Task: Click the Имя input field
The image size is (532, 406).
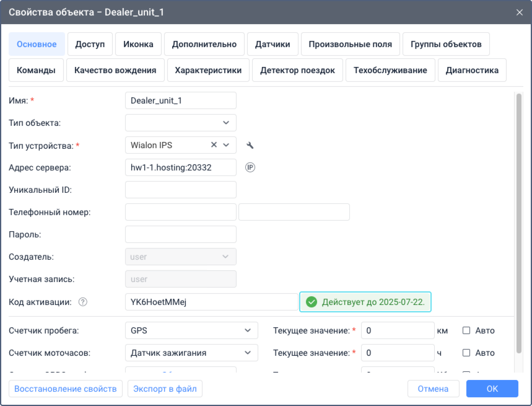Action: point(181,100)
